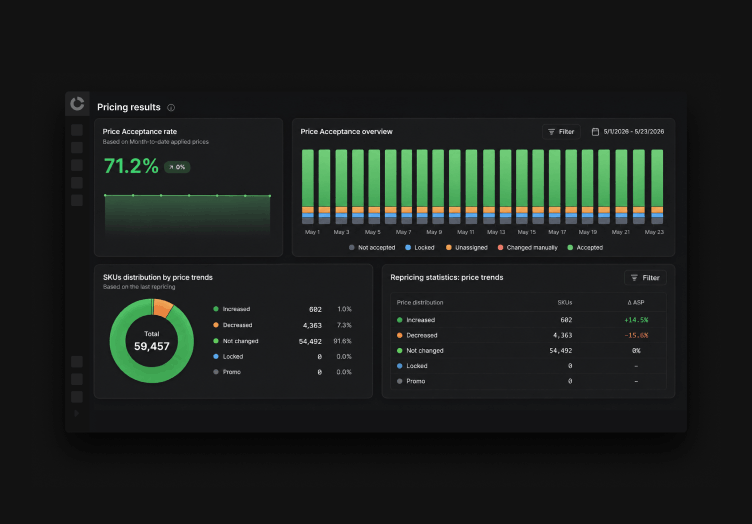This screenshot has height=524, width=752.
Task: Click the orange Decreased donut segment
Action: (x=163, y=308)
